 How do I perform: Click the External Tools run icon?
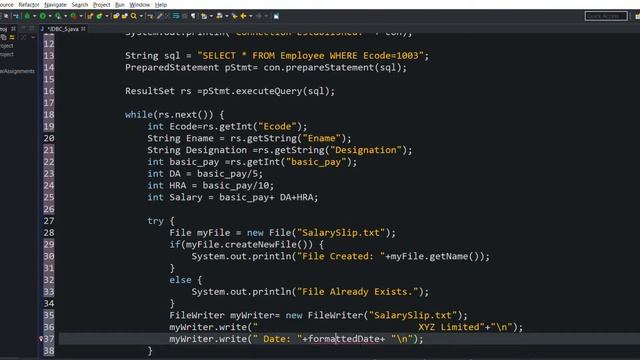[x=73, y=16]
